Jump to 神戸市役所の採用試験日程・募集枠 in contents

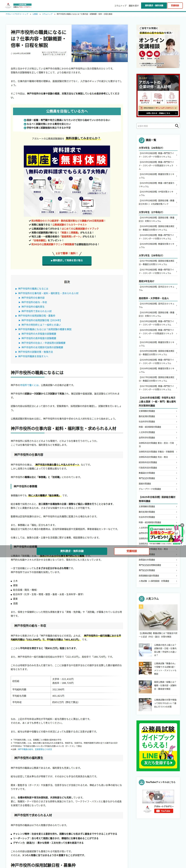(x=37, y=316)
